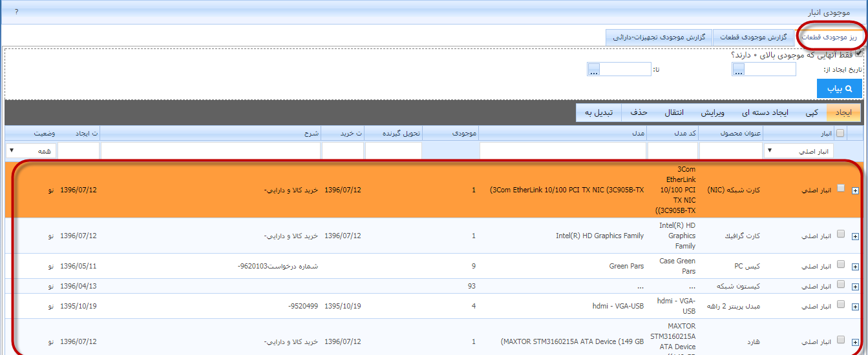Open the 'انبار اصلی' warehouse filter dropdown
868x355 pixels.
pos(799,150)
